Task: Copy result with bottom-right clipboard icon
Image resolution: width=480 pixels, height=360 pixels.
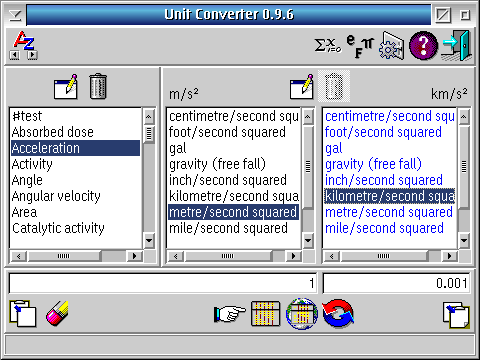Action: coord(456,315)
